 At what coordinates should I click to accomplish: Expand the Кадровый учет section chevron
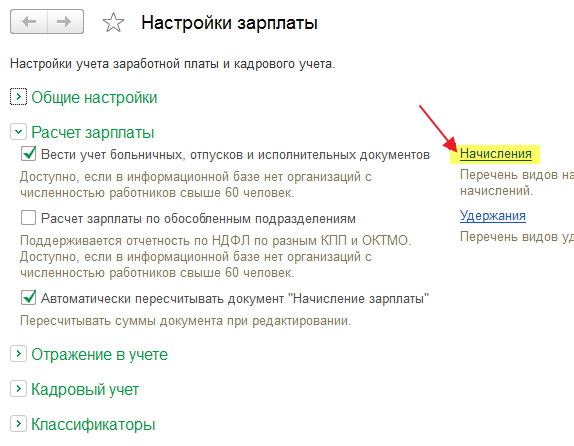point(18,389)
